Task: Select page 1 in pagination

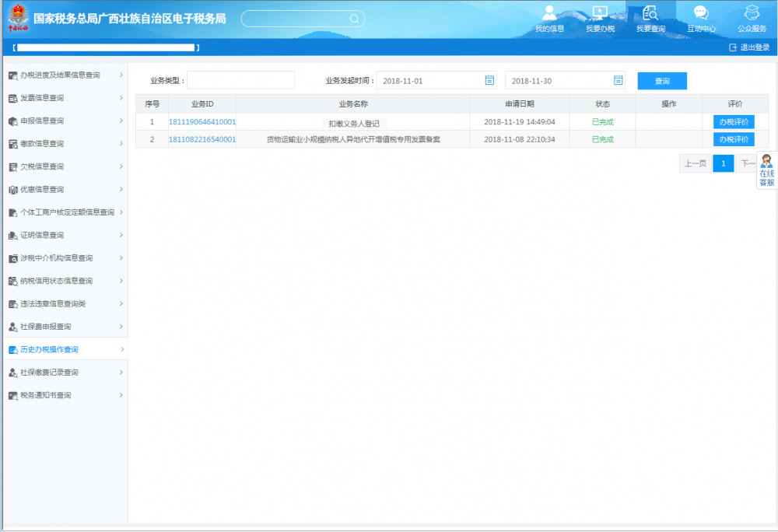Action: 723,163
